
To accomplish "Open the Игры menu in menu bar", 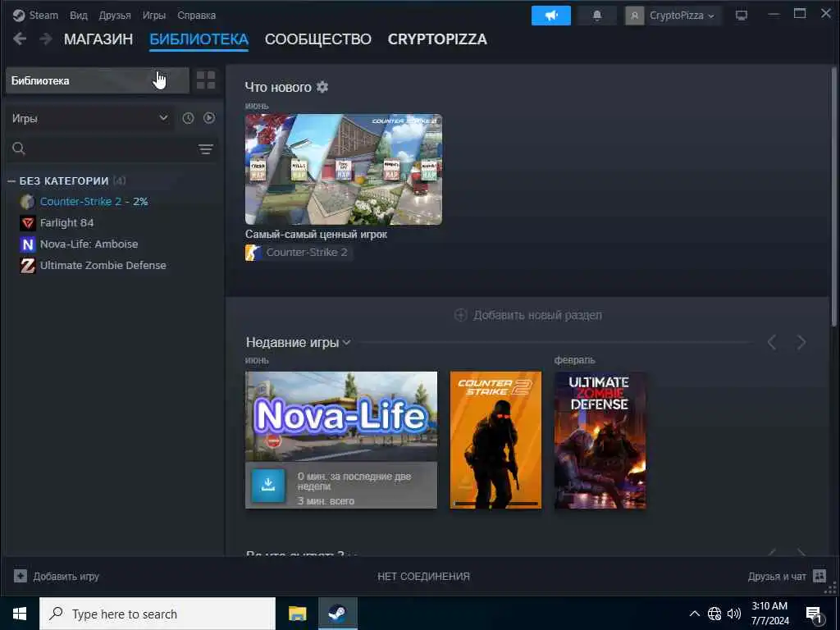I will [x=153, y=15].
